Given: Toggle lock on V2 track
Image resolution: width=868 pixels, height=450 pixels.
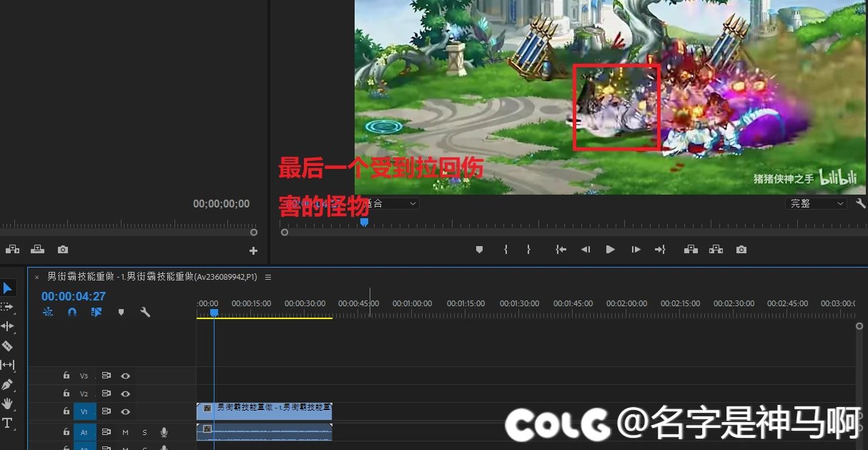Looking at the screenshot, I should [x=66, y=393].
